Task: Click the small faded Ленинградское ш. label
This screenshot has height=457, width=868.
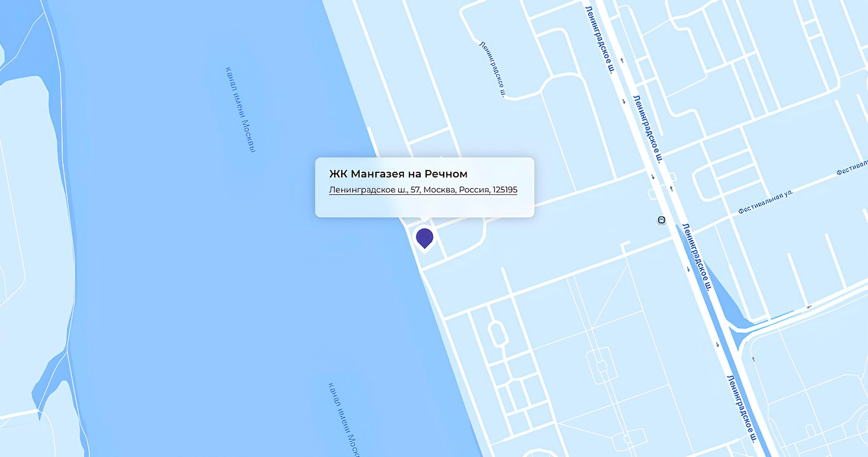Action: tap(492, 69)
